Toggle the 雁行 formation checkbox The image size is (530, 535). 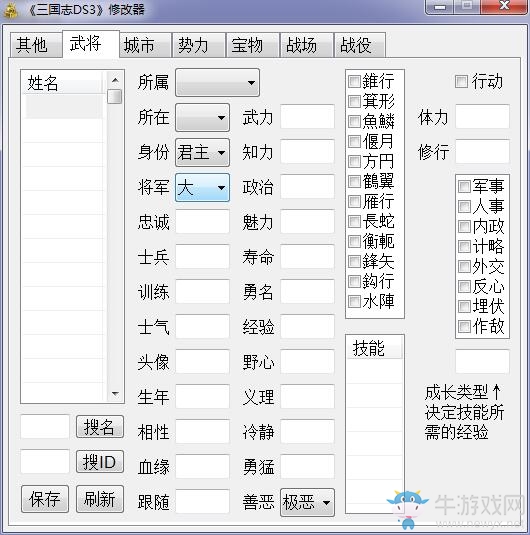(x=354, y=202)
